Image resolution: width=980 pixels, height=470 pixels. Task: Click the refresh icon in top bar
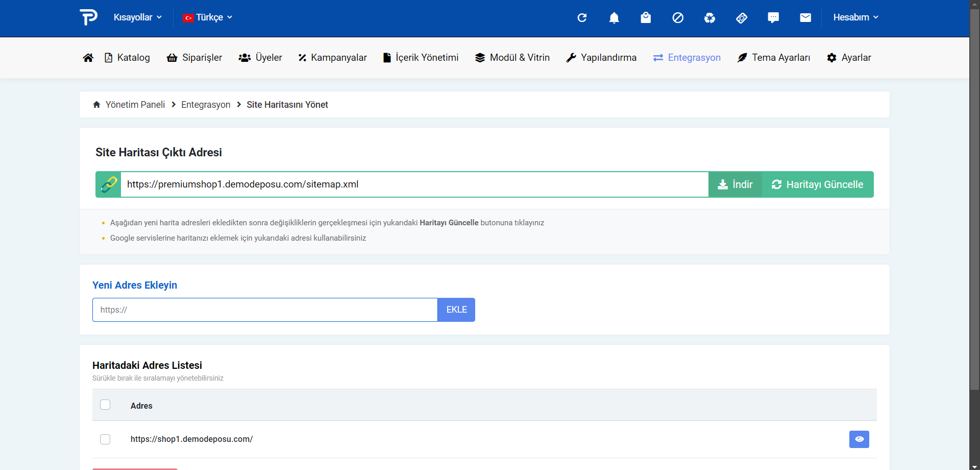coord(582,18)
